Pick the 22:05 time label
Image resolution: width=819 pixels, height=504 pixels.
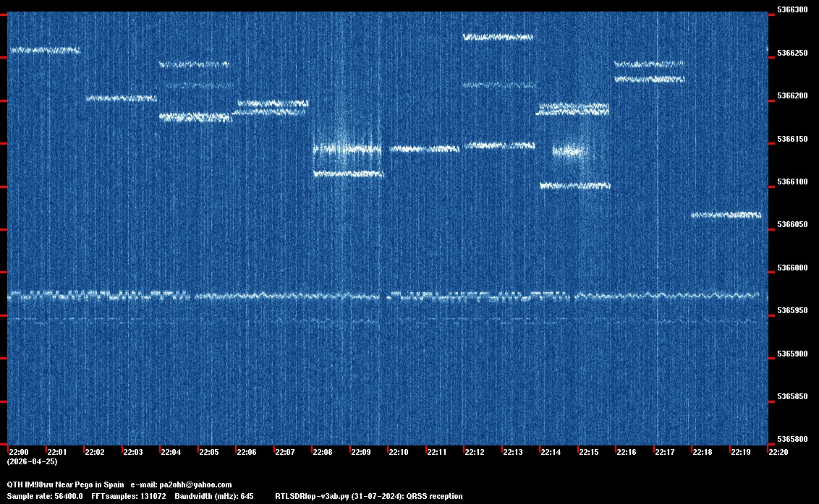209,452
